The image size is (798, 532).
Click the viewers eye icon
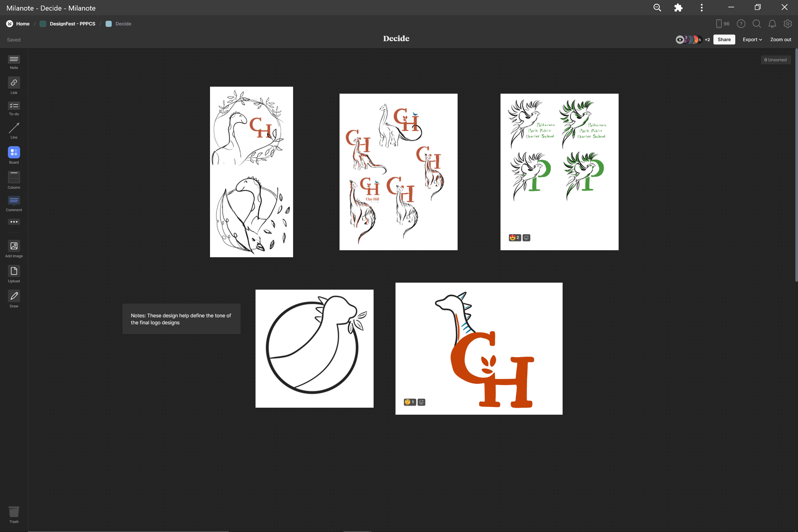680,40
